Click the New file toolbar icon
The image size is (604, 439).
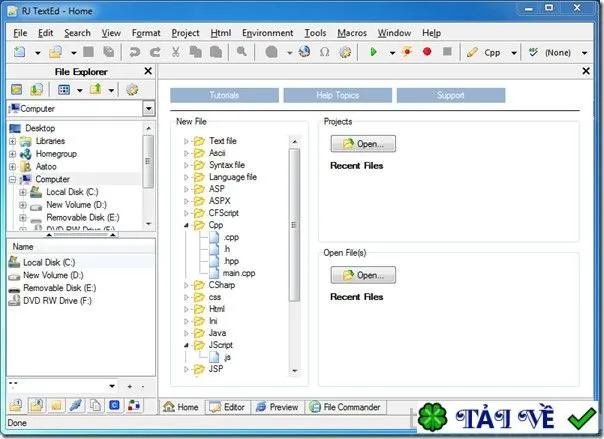coord(19,52)
